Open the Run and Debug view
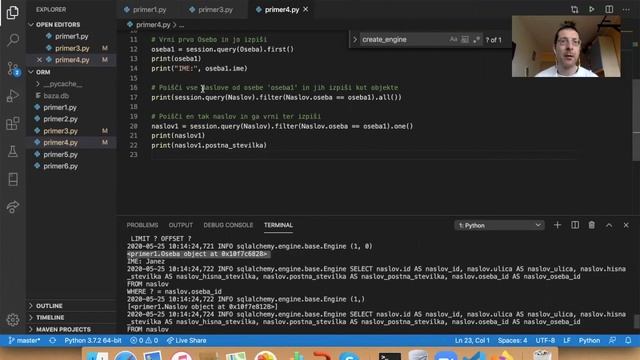The height and width of the screenshot is (360, 640). coord(13,96)
